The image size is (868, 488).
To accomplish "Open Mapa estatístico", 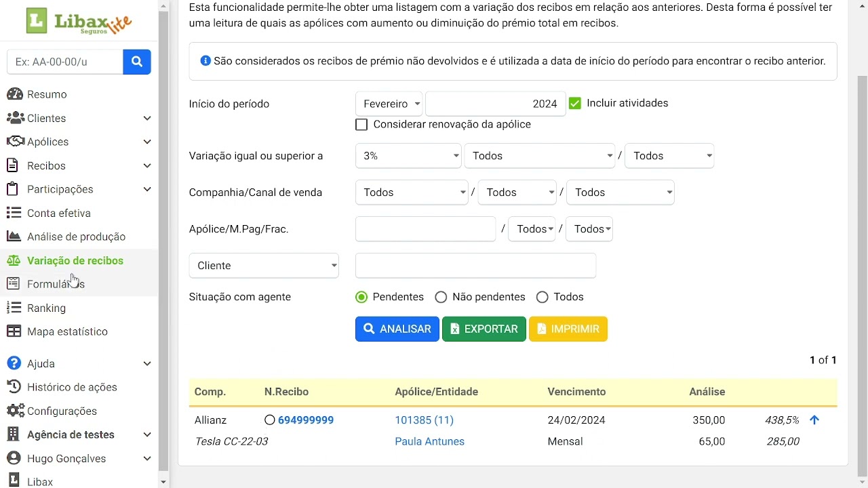I will (x=68, y=331).
